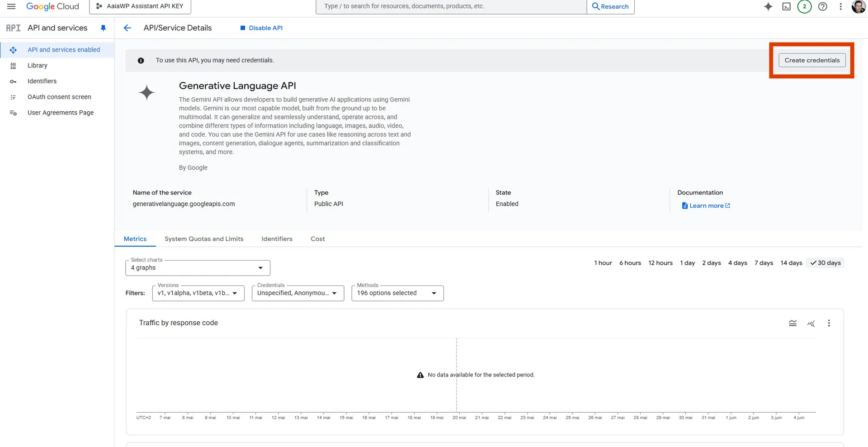Select the 2 days time range
Viewport: 868px width, 447px height.
coord(712,263)
